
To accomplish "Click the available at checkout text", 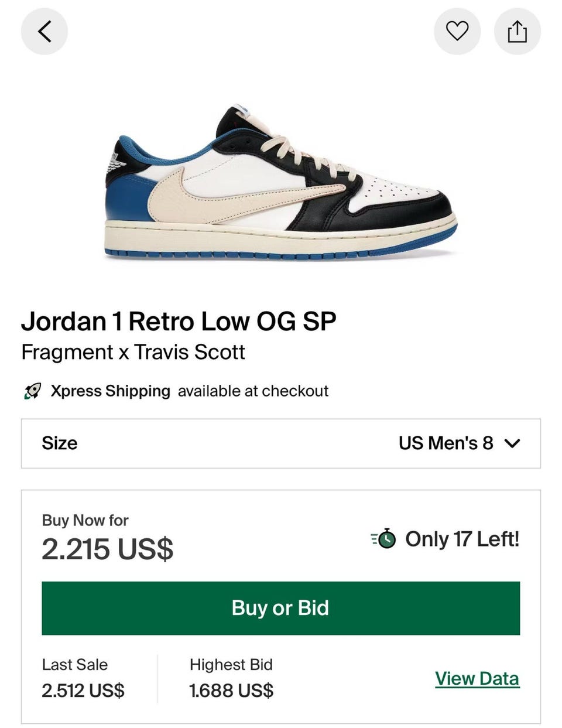I will click(253, 391).
